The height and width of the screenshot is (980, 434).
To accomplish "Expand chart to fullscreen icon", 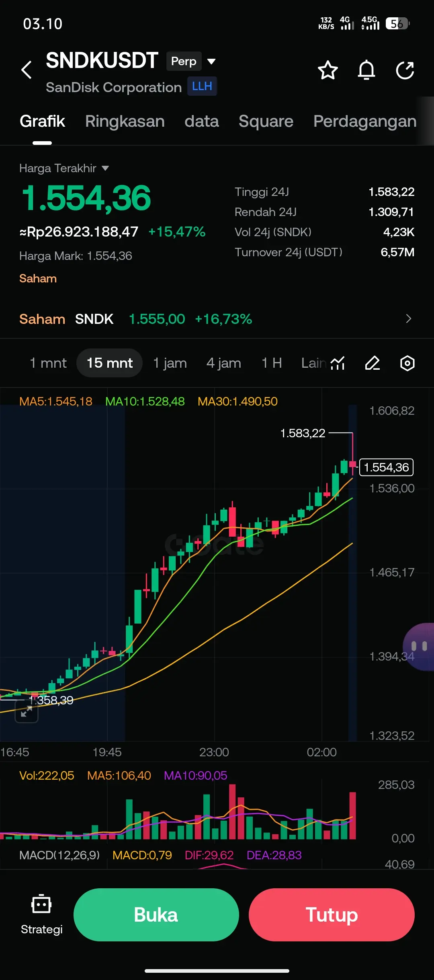I will pyautogui.click(x=27, y=712).
